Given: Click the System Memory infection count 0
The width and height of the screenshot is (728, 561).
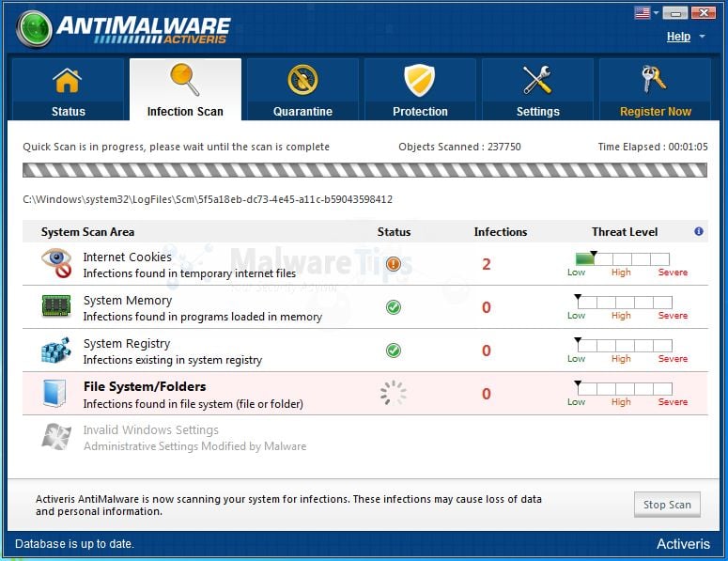Looking at the screenshot, I should pyautogui.click(x=486, y=307).
